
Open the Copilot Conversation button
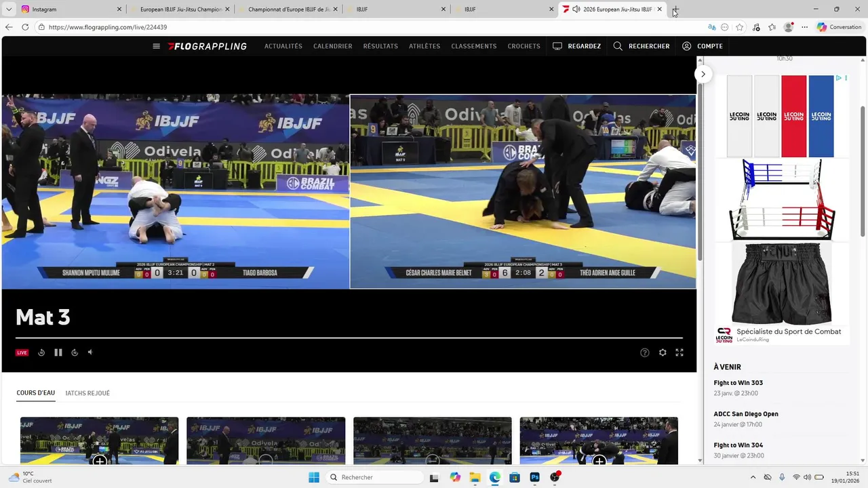tap(839, 27)
